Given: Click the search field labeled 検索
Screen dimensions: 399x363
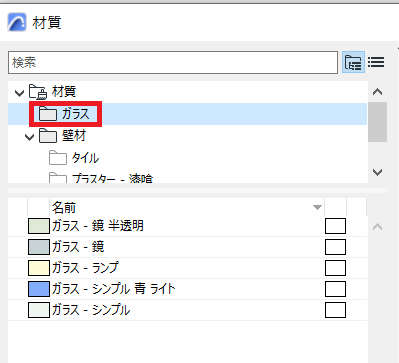Looking at the screenshot, I should [173, 62].
